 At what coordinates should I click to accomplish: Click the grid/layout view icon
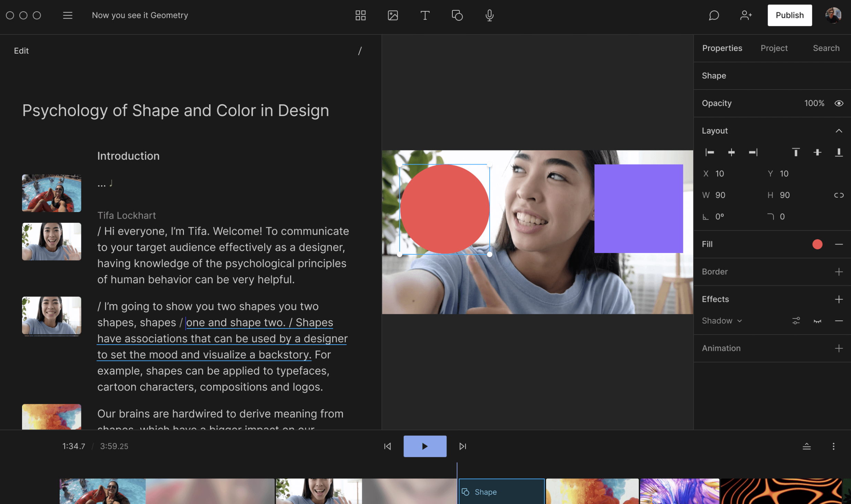359,15
